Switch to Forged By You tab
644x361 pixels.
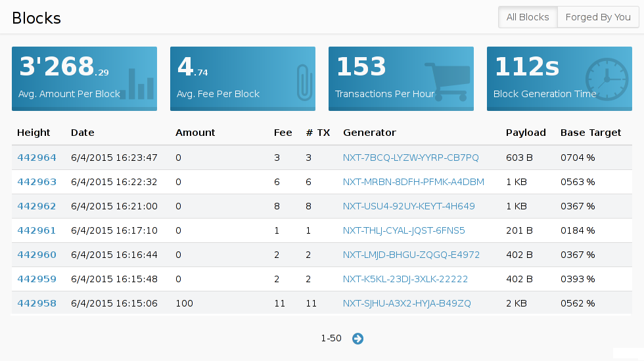pos(598,18)
